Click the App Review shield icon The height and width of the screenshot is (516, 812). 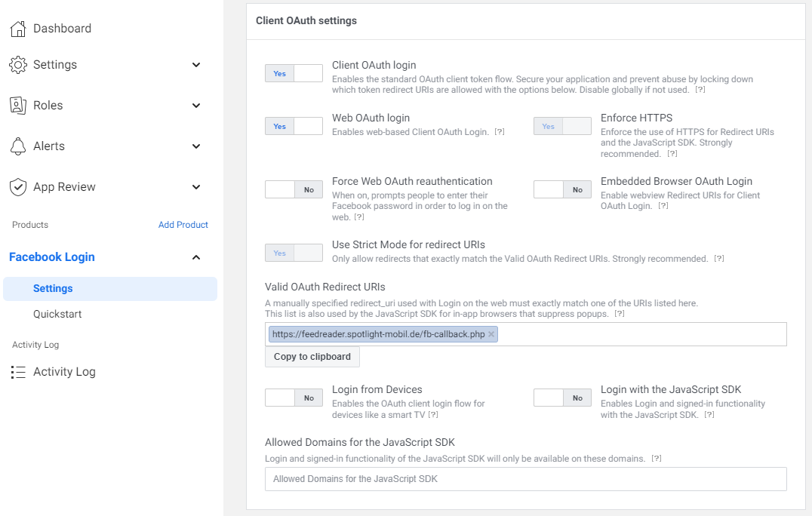[18, 187]
